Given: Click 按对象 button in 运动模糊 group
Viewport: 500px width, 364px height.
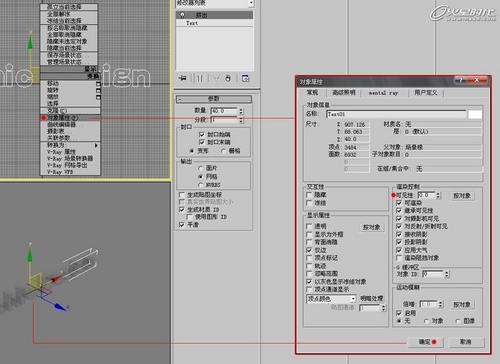Looking at the screenshot, I should (462, 305).
